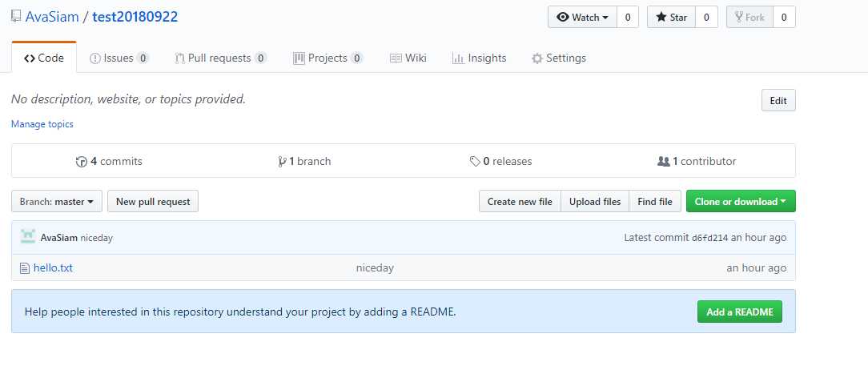Click 'No description, website, or topics provided.' text
Image resolution: width=868 pixels, height=382 pixels.
pos(128,99)
